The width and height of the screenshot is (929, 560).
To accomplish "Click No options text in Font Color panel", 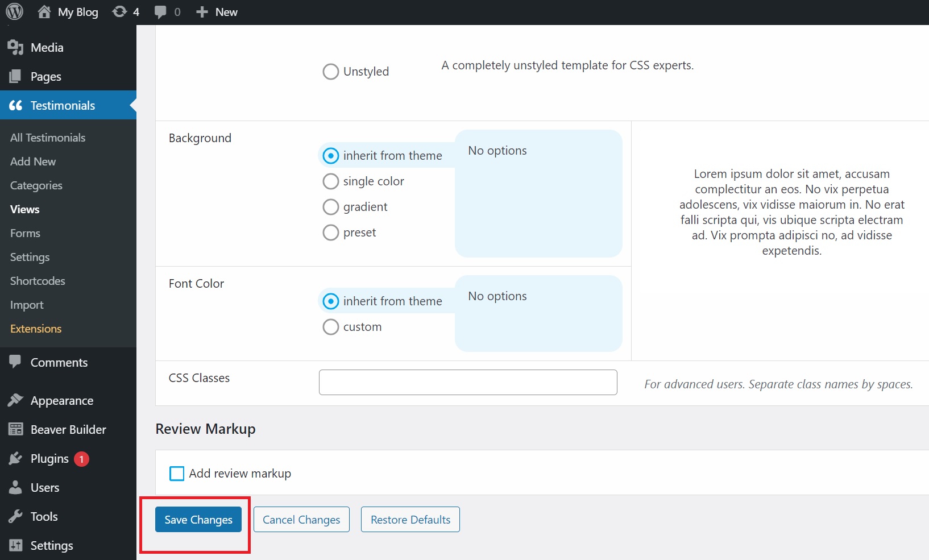I will click(x=497, y=296).
